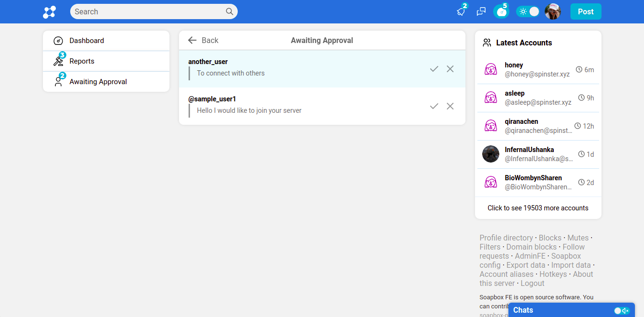Toggle the light/dark theme switch
This screenshot has height=317, width=644.
528,11
